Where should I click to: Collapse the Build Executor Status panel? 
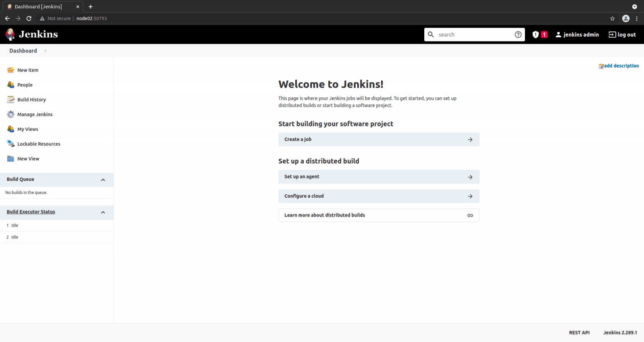(x=103, y=212)
